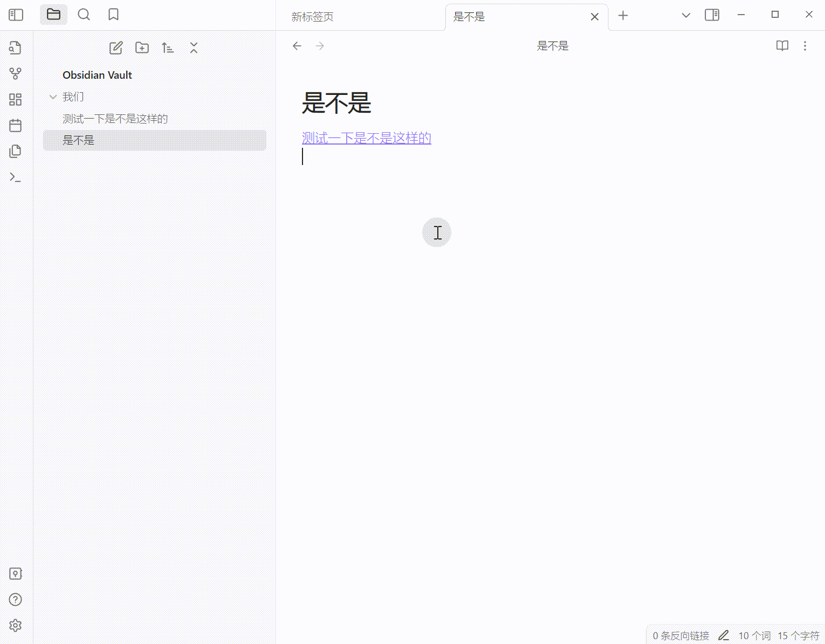Toggle reading view for the note
The height and width of the screenshot is (644, 825).
point(782,46)
